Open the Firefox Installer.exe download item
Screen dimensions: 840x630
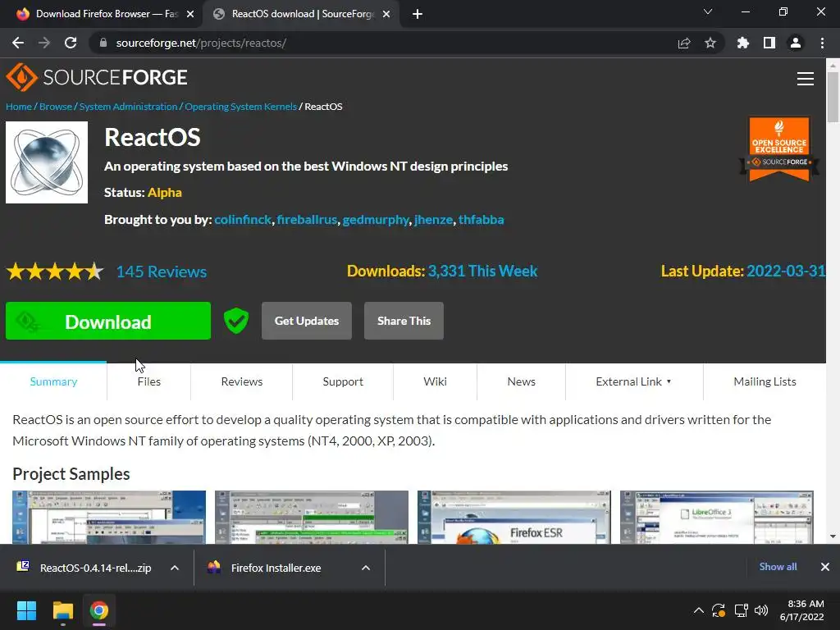266,568
